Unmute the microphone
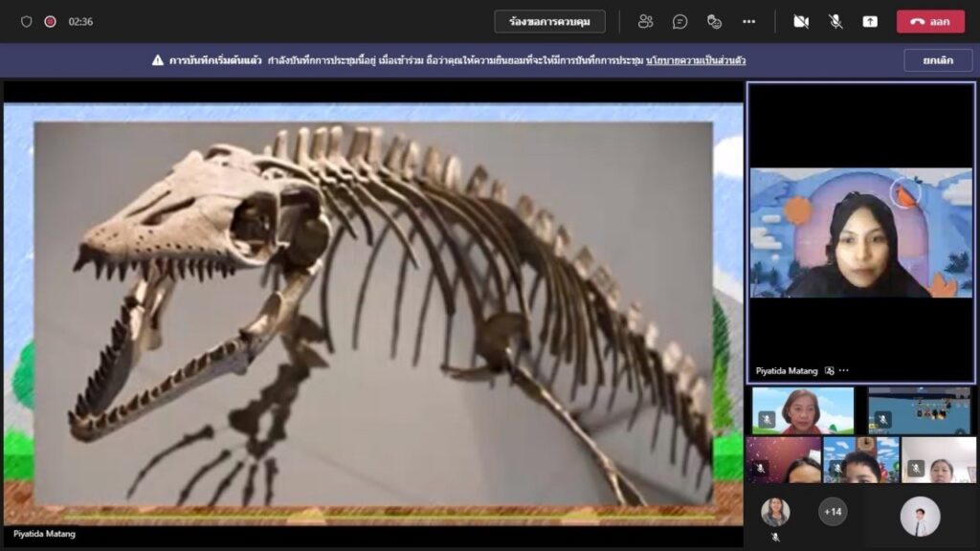This screenshot has width=980, height=551. click(835, 21)
